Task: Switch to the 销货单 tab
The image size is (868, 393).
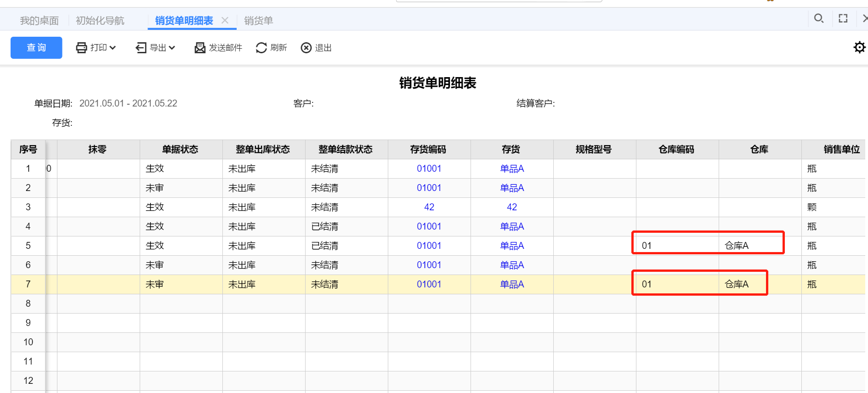Action: coord(258,21)
